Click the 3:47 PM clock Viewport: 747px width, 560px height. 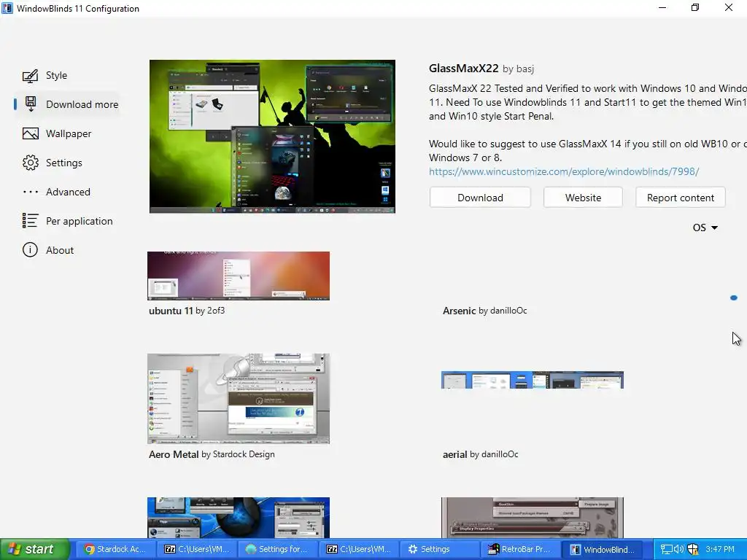[x=720, y=550]
